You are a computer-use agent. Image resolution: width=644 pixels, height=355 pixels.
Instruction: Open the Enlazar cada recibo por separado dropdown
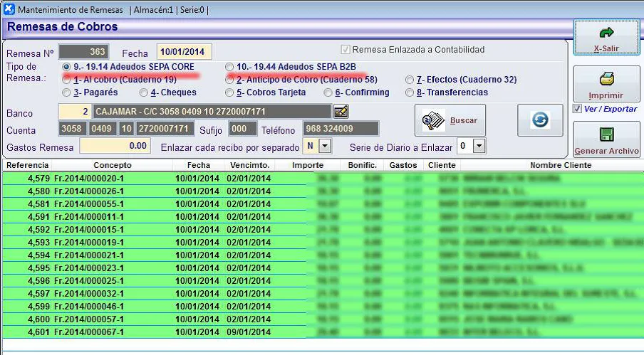(325, 146)
